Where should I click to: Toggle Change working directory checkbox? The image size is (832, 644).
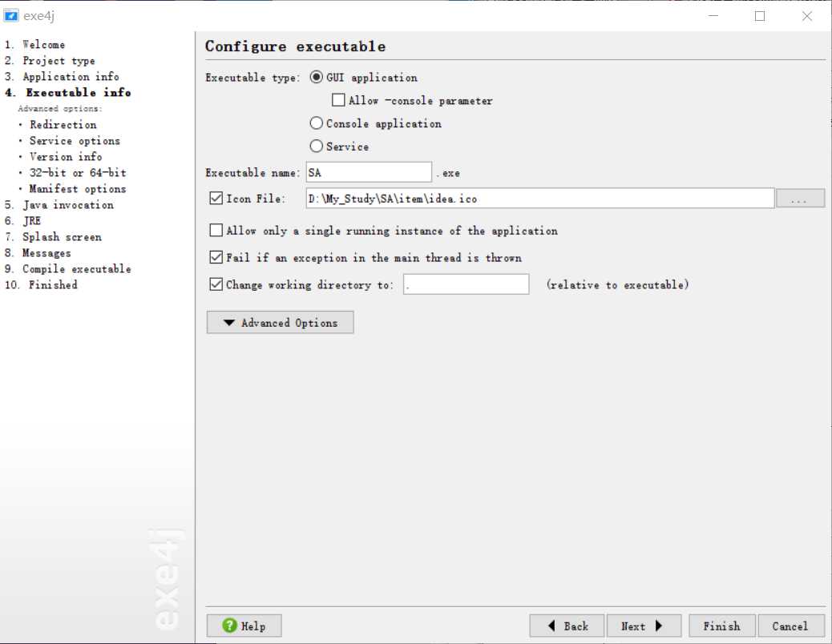point(216,284)
